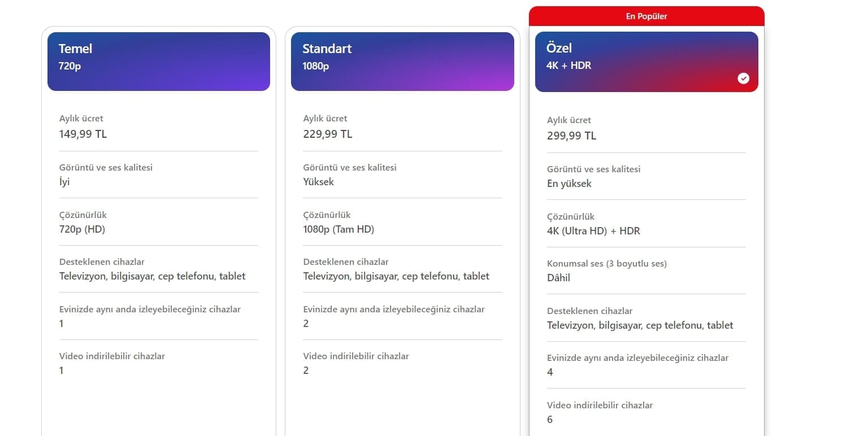Screen dimensions: 868x436
Task: Click the red En Popüler badge
Action: [646, 16]
